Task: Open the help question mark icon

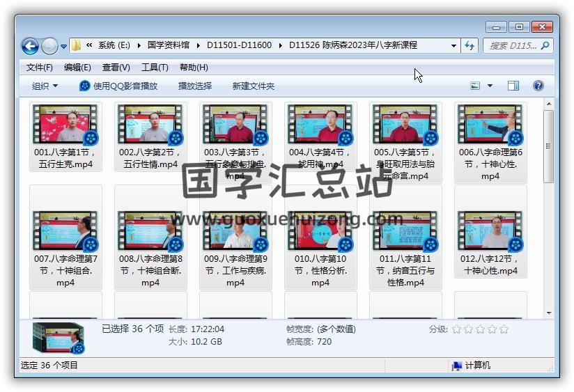Action: coord(538,86)
